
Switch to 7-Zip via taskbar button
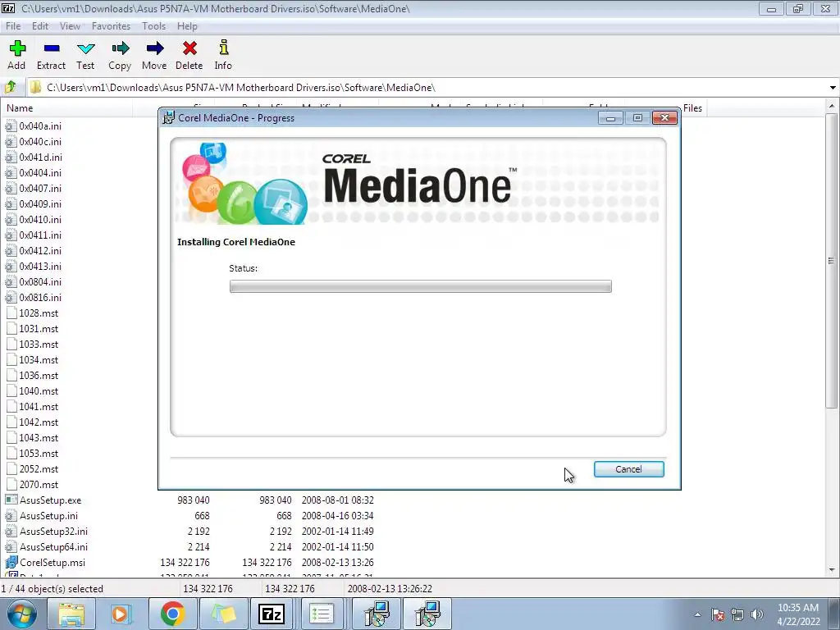[272, 614]
